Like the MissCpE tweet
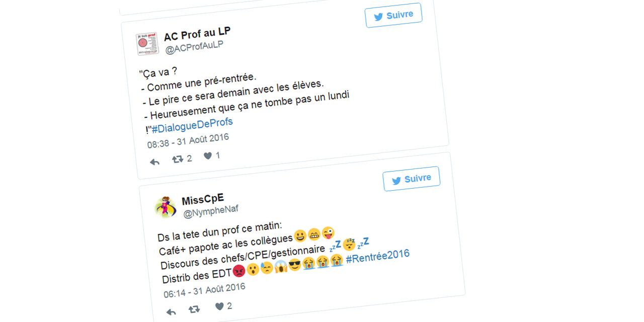This screenshot has width=644, height=322. tap(219, 306)
